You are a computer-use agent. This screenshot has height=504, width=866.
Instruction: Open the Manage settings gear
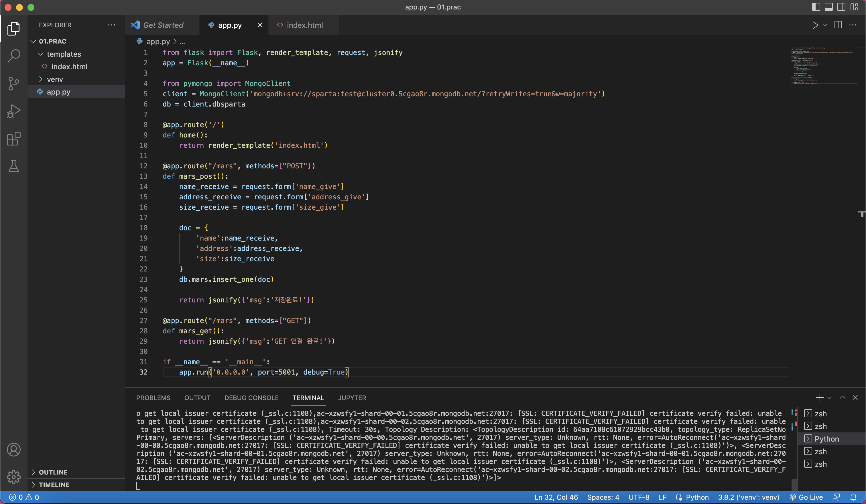(x=13, y=477)
